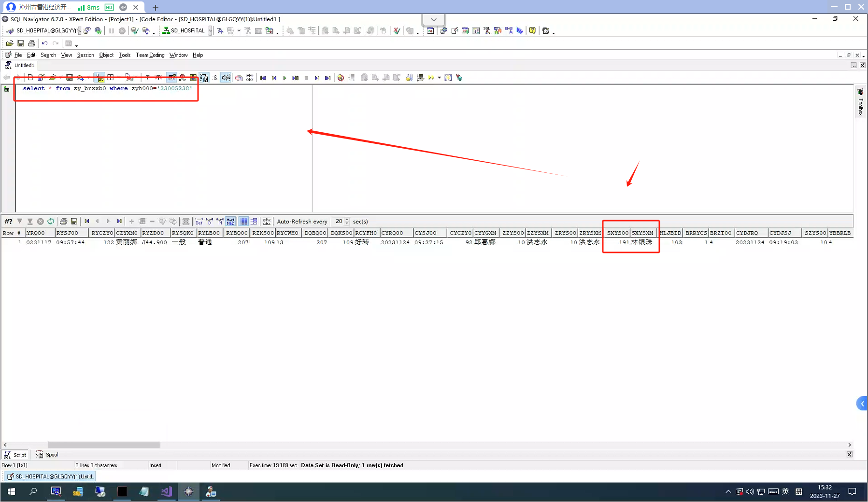Toggle the speaker-style icon in the editor toolbar
The width and height of the screenshot is (868, 502).
[226, 78]
